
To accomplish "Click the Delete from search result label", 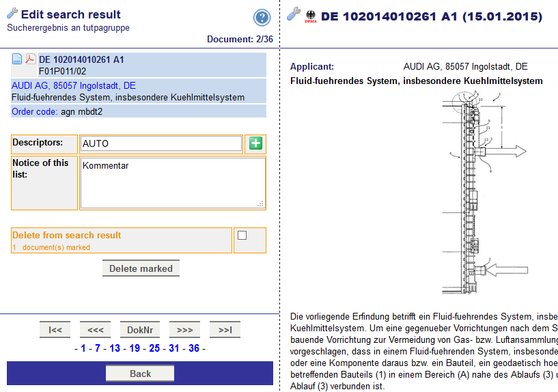I will (66, 235).
